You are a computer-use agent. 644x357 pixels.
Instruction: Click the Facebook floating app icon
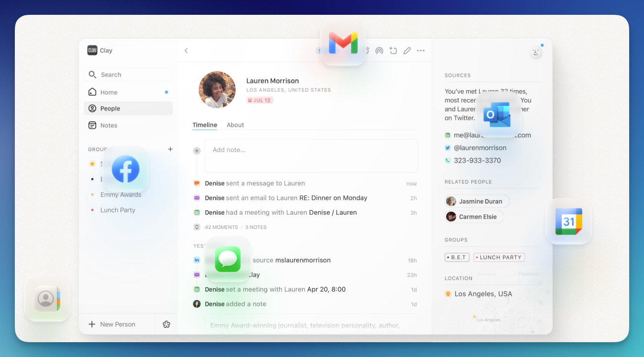pyautogui.click(x=125, y=169)
